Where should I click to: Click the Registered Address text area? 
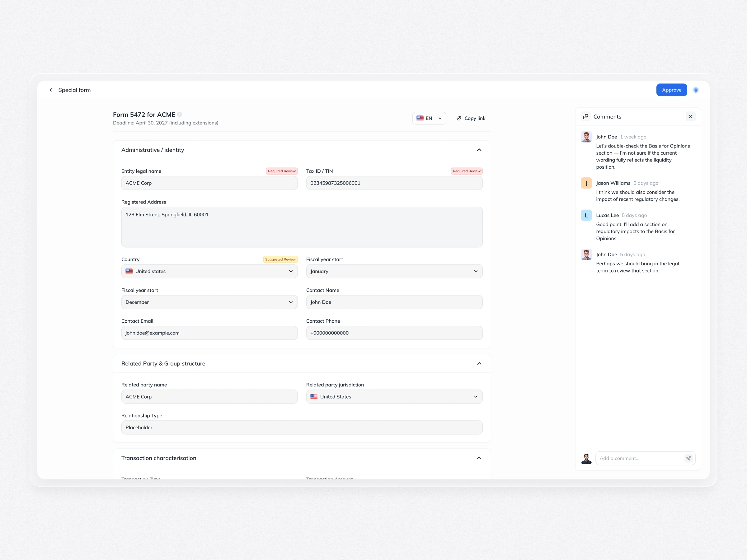pos(302,227)
